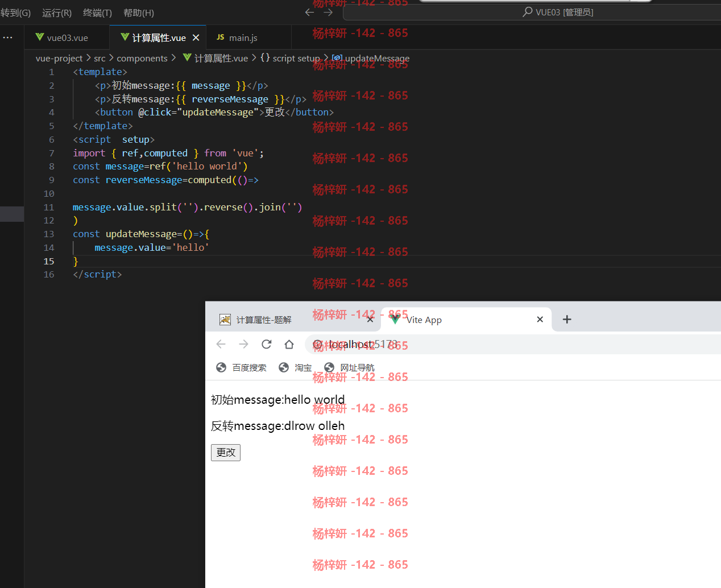Image resolution: width=721 pixels, height=588 pixels.
Task: Click the JS icon on main.js tab
Action: coord(220,37)
